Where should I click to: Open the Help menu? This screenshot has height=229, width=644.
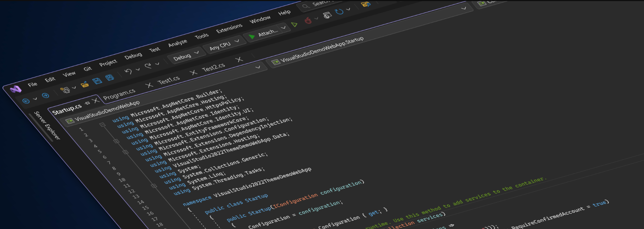click(x=284, y=12)
